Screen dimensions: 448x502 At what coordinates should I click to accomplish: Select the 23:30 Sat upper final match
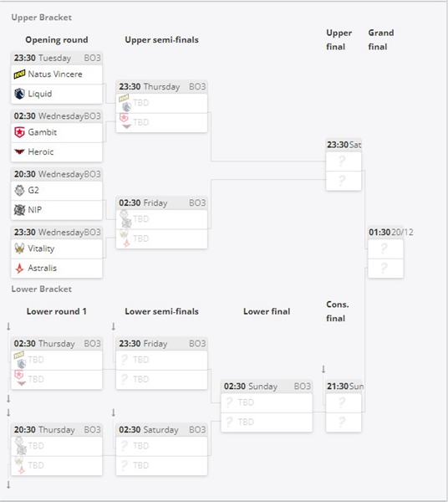point(344,165)
